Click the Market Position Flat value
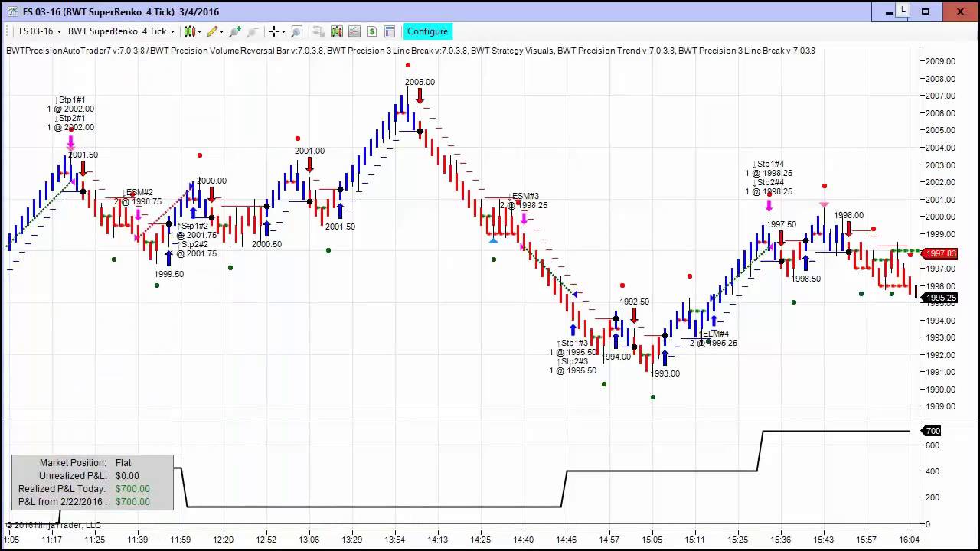Viewport: 980px width, 551px height. click(x=123, y=463)
